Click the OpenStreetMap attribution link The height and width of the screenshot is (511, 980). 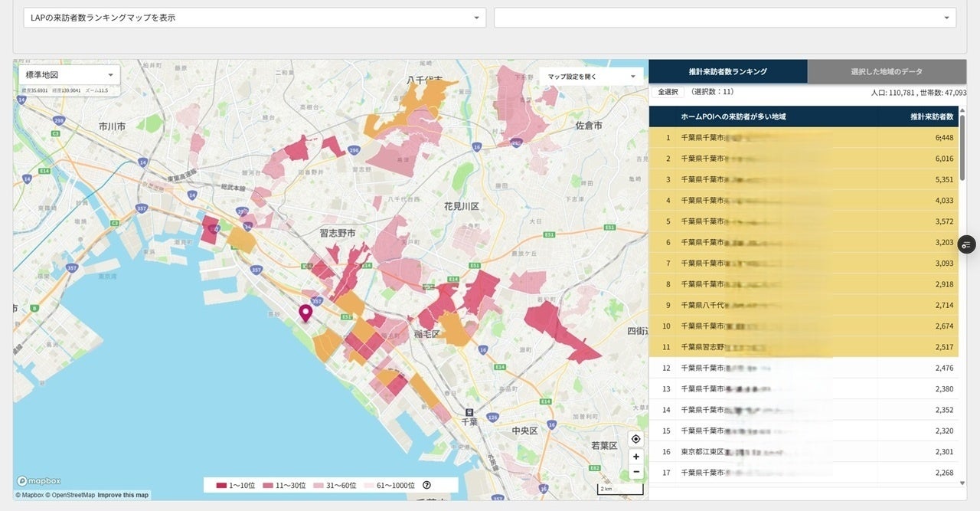(x=72, y=495)
